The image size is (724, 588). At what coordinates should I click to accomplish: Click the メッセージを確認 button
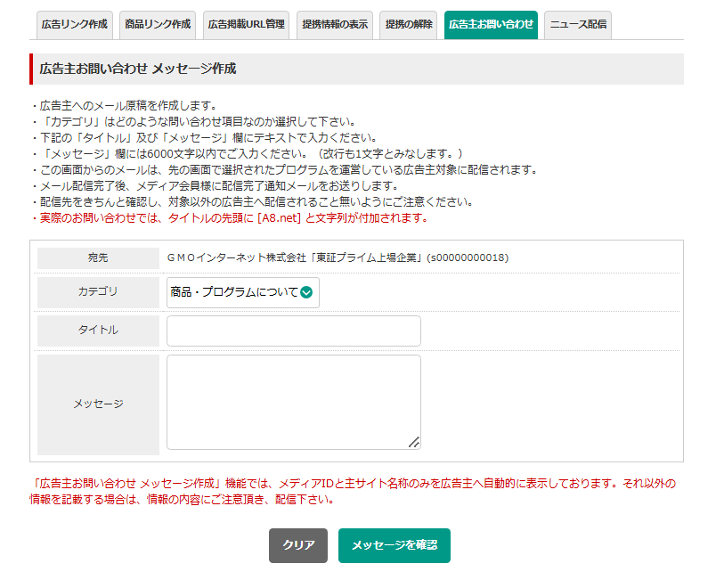(395, 545)
